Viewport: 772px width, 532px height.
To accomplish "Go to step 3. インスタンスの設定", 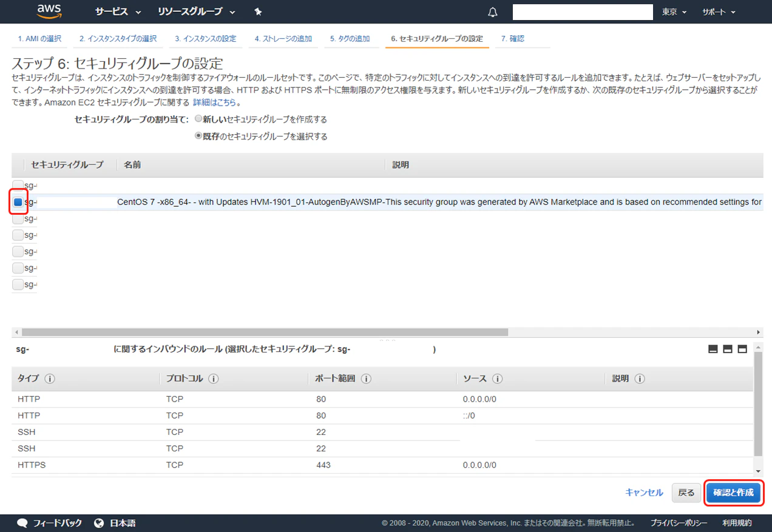I will [206, 39].
